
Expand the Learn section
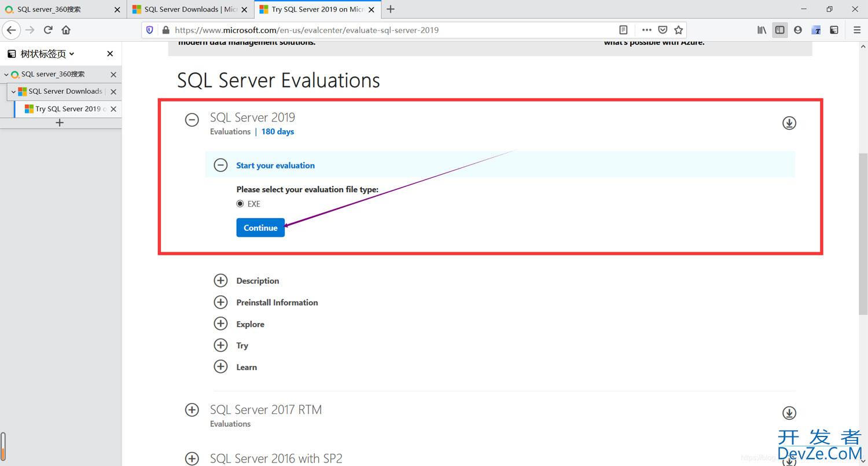pos(220,367)
